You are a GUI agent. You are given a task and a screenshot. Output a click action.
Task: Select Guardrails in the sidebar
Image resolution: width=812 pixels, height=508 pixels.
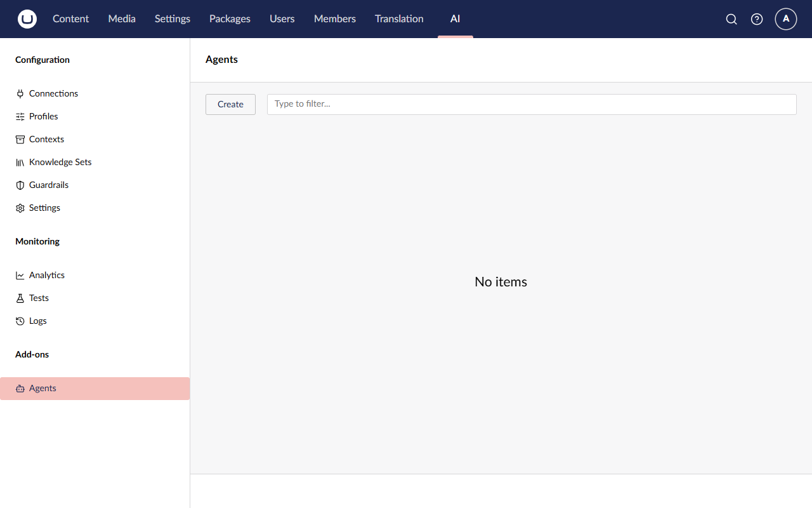(x=95, y=185)
